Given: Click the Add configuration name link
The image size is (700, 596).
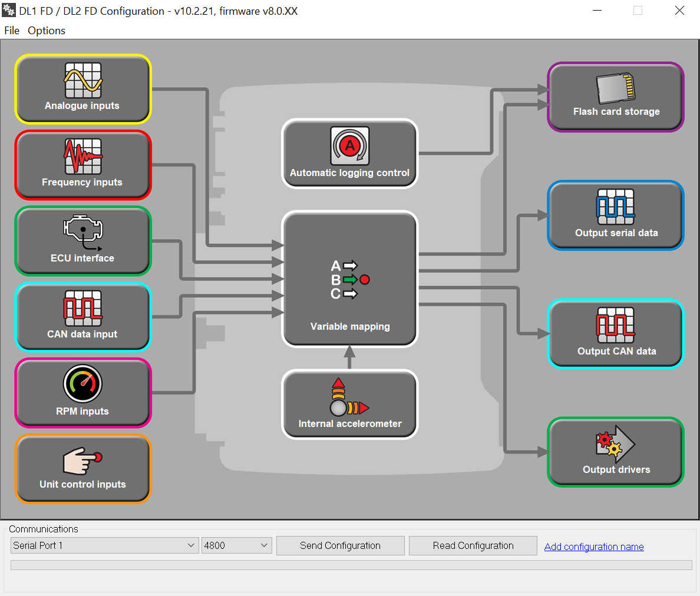Looking at the screenshot, I should coord(593,547).
